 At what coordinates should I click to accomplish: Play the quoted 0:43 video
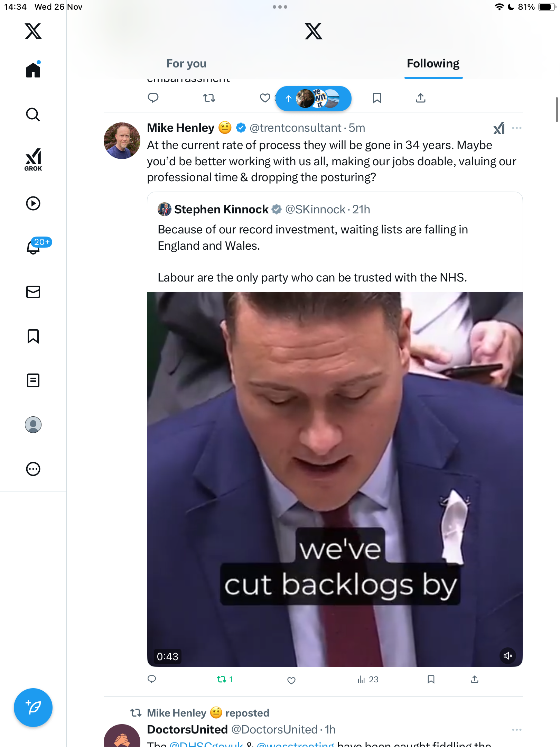[335, 479]
